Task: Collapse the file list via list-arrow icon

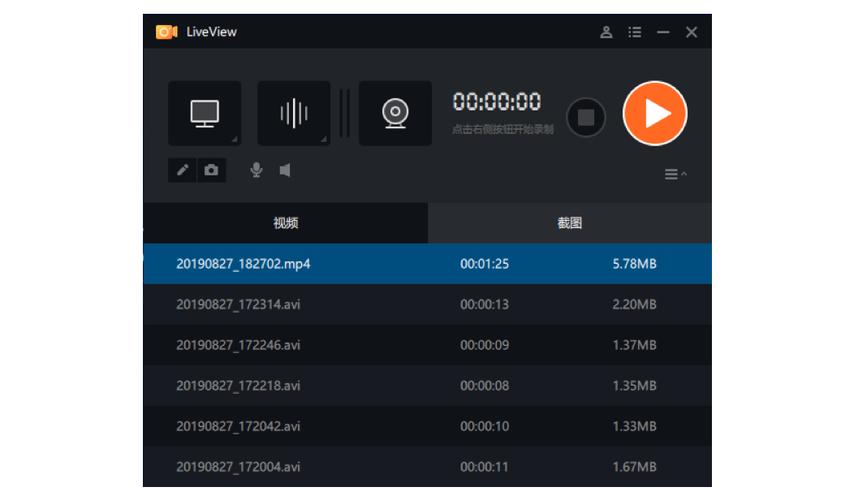Action: click(x=675, y=174)
